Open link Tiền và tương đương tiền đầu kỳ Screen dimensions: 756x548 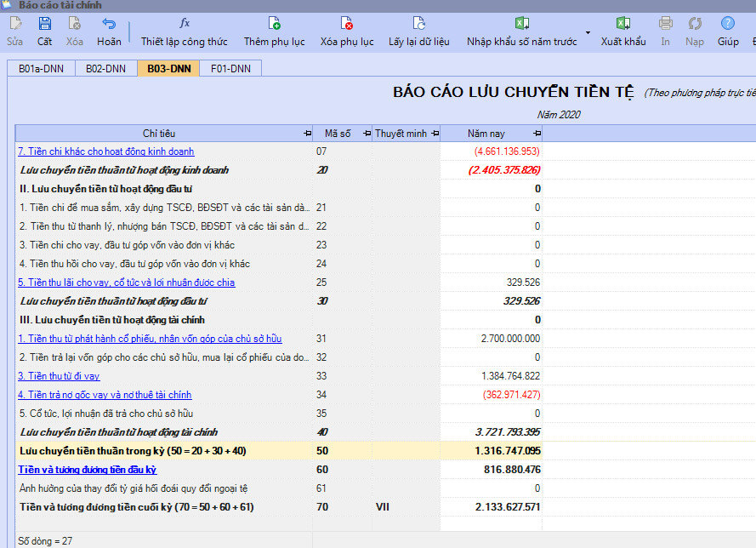point(88,470)
